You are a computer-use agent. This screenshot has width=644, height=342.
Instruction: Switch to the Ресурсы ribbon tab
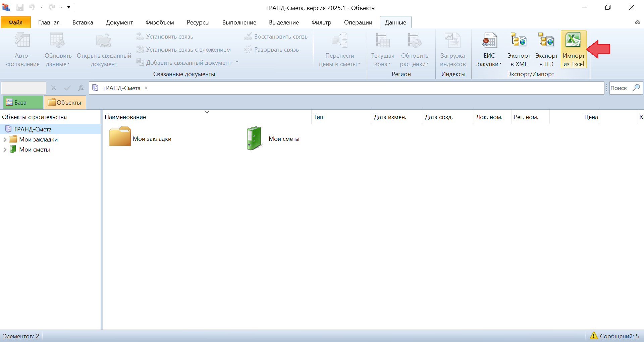tap(198, 22)
